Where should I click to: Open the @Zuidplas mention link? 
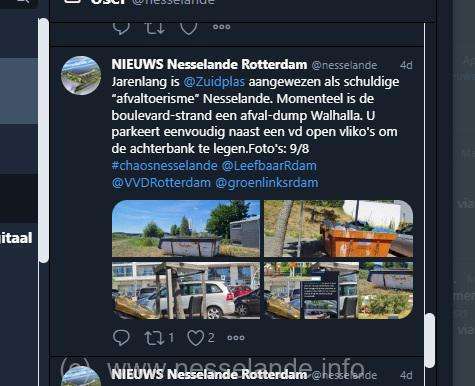pos(214,82)
